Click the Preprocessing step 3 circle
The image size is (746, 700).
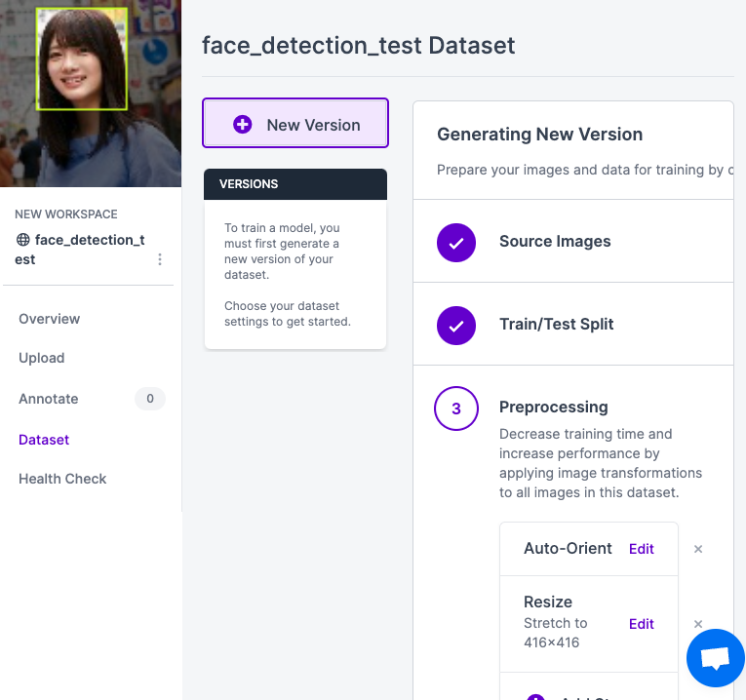coord(455,409)
